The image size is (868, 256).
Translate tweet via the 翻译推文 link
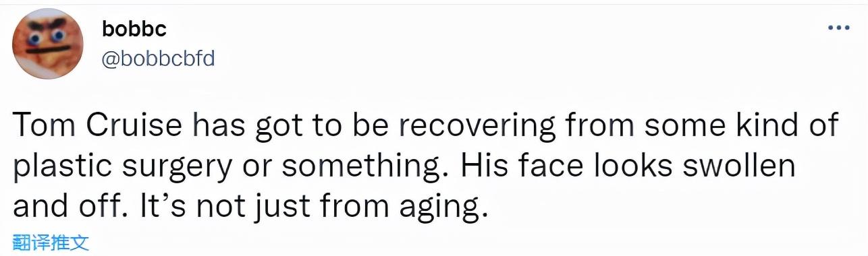pyautogui.click(x=47, y=243)
